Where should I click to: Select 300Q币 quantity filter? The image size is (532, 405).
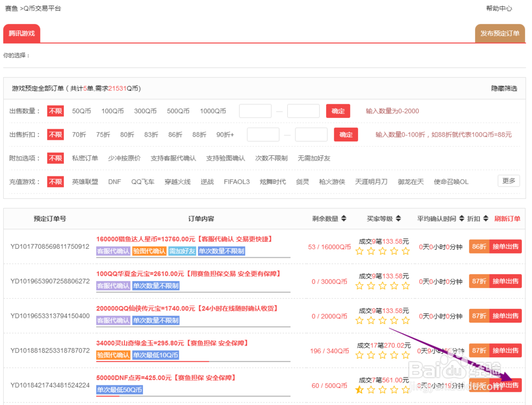point(145,111)
